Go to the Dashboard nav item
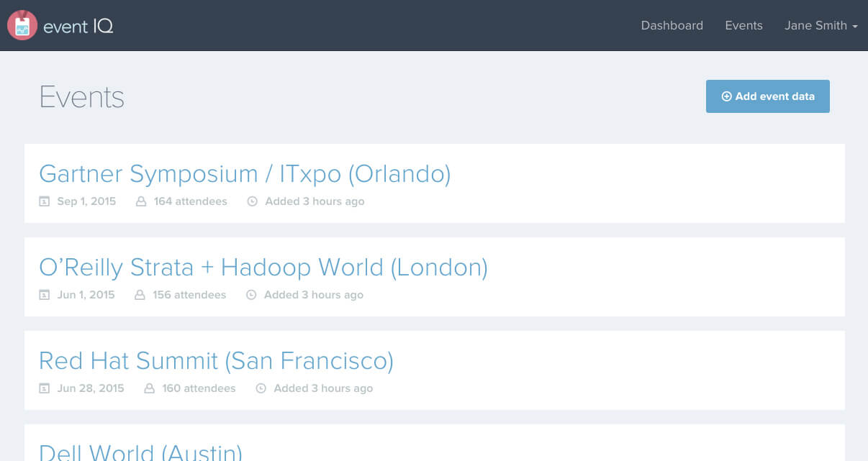The height and width of the screenshot is (461, 868). tap(672, 26)
